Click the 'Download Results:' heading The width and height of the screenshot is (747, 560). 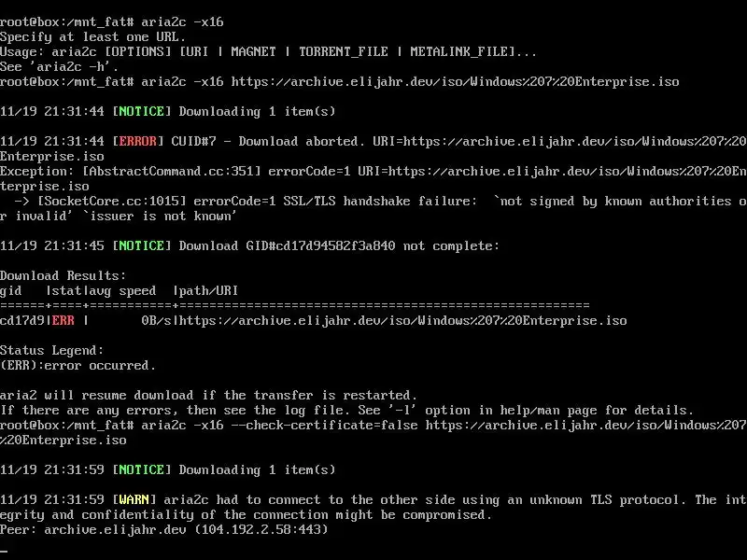[63, 275]
